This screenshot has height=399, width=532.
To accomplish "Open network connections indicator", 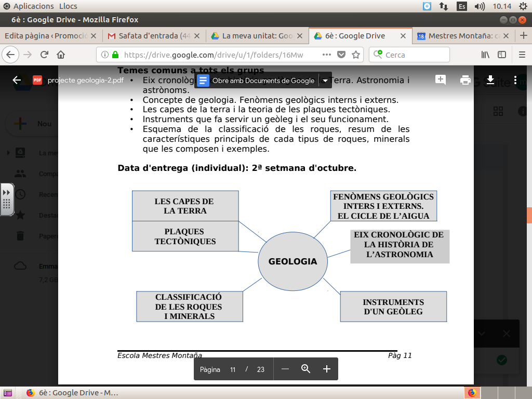I will click(x=444, y=6).
